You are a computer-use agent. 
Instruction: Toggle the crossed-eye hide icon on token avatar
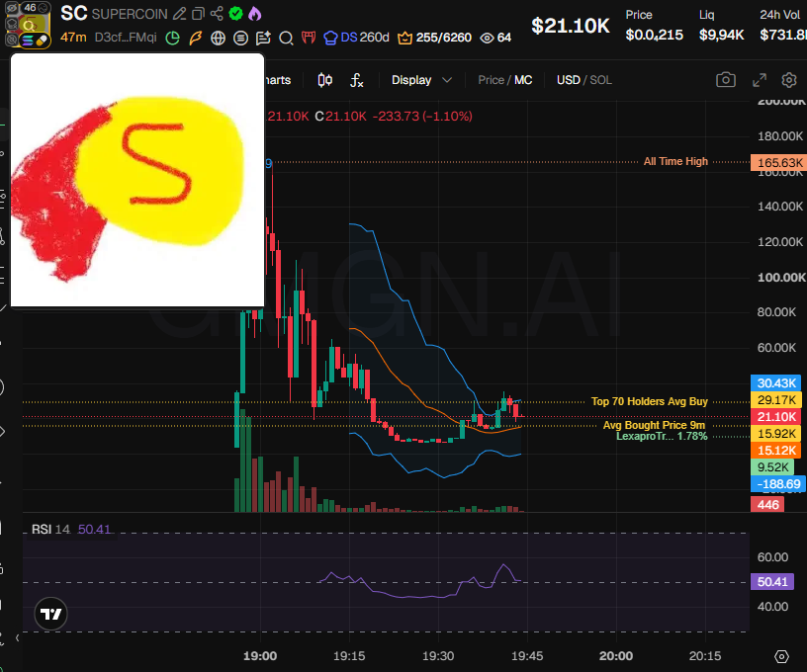point(12,8)
